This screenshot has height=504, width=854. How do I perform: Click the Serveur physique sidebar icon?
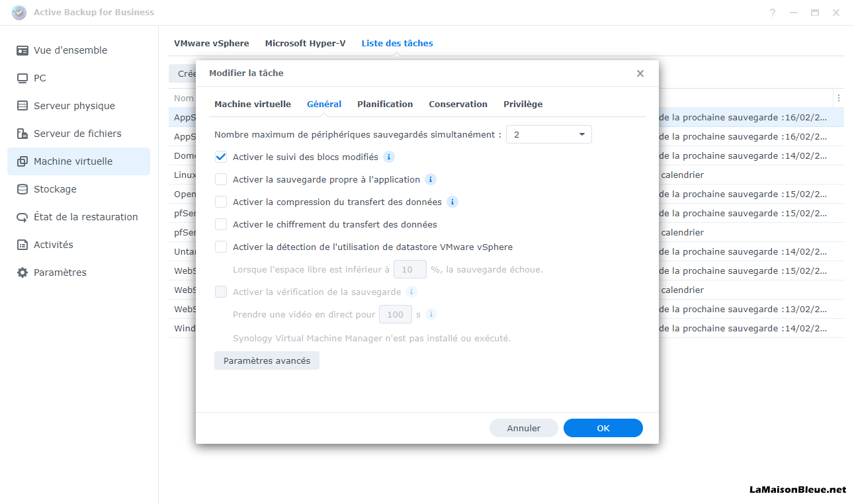point(22,106)
